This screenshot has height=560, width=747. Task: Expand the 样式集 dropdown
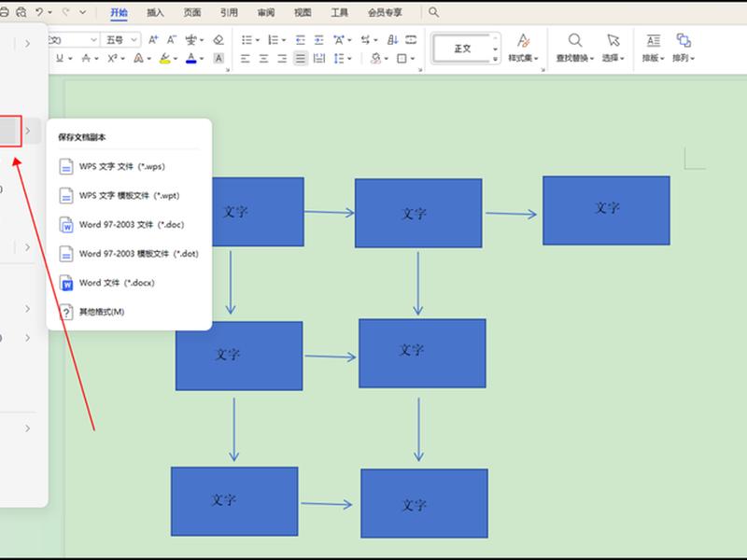coord(523,58)
